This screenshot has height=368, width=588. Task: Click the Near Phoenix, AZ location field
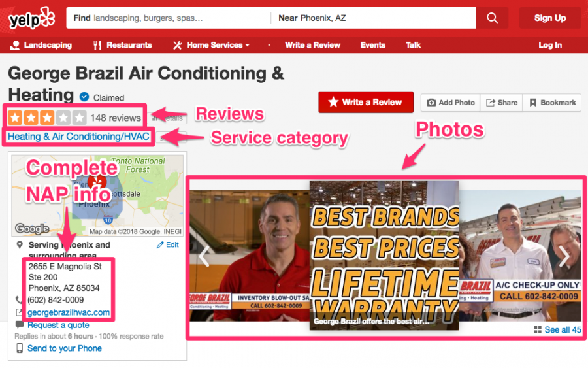tap(374, 18)
